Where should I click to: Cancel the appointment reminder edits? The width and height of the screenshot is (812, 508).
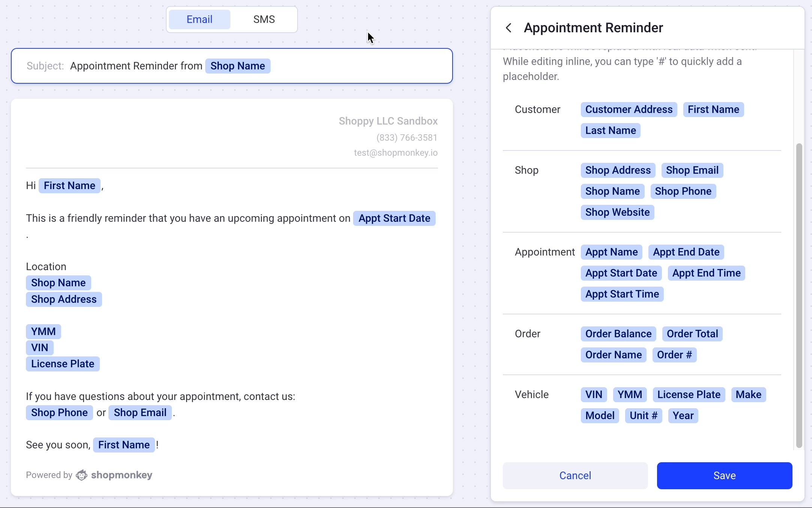(x=575, y=476)
